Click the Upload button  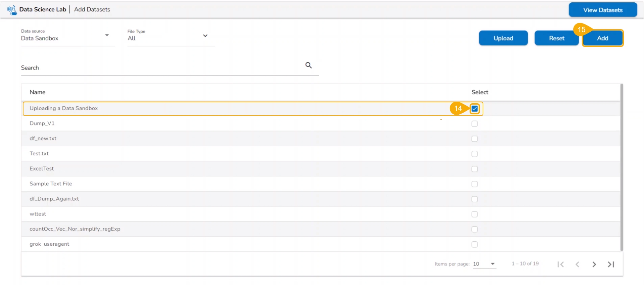pos(503,38)
